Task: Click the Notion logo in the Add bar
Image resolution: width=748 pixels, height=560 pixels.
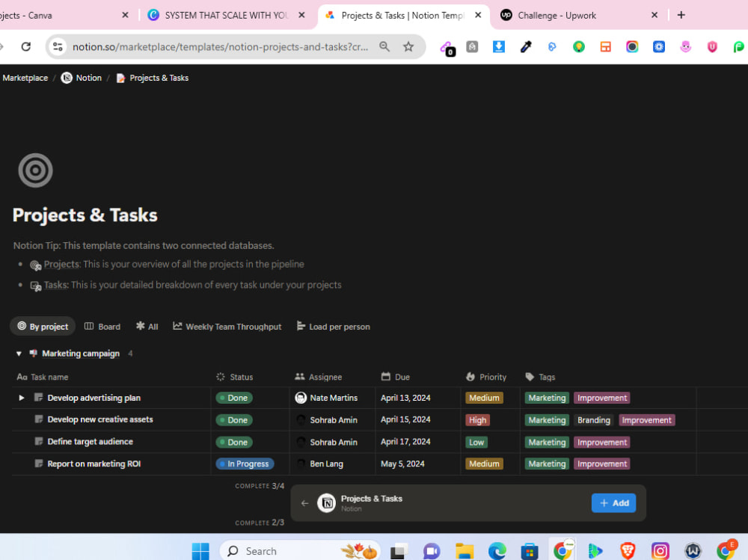Action: coord(327,502)
